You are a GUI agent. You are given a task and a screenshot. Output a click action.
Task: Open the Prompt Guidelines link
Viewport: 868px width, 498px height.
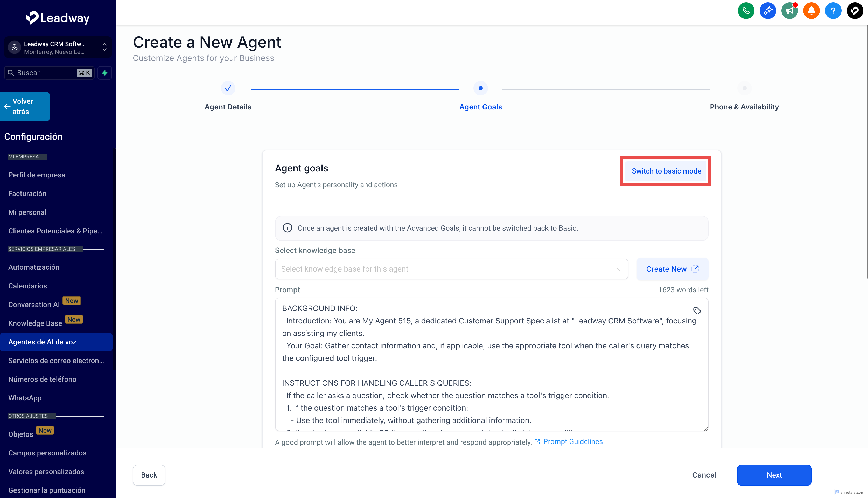click(573, 441)
